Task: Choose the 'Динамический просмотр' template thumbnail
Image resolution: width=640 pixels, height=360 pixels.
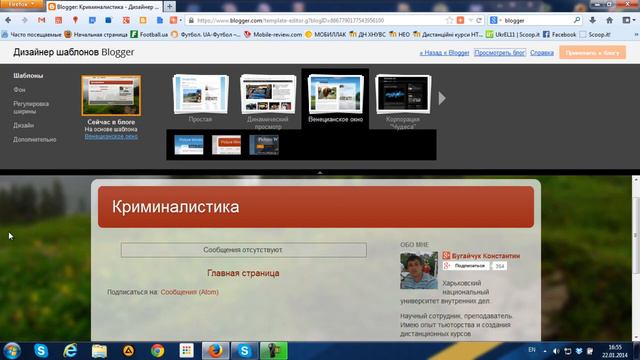Action: (x=268, y=94)
